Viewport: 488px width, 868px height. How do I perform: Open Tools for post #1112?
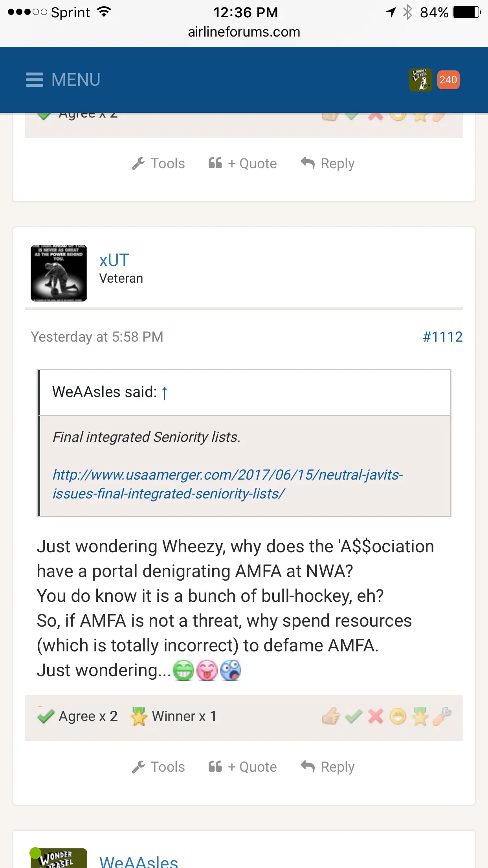[x=158, y=767]
